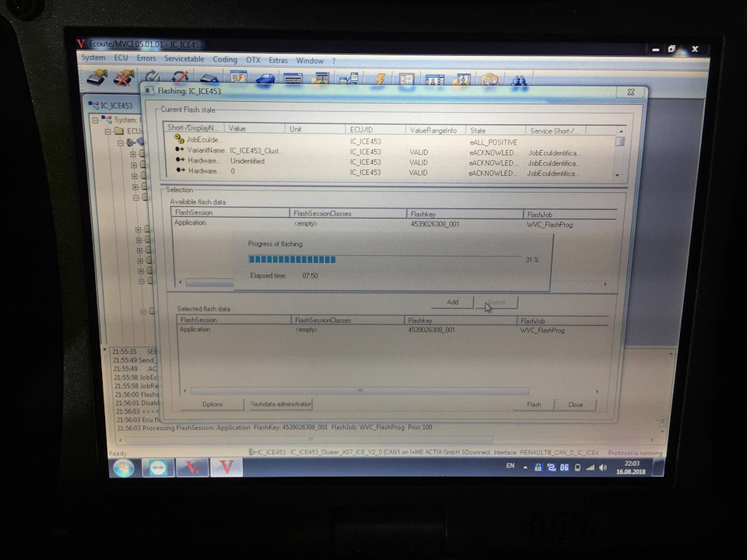
Task: Click the ValueRangeInfo column header
Action: [436, 130]
